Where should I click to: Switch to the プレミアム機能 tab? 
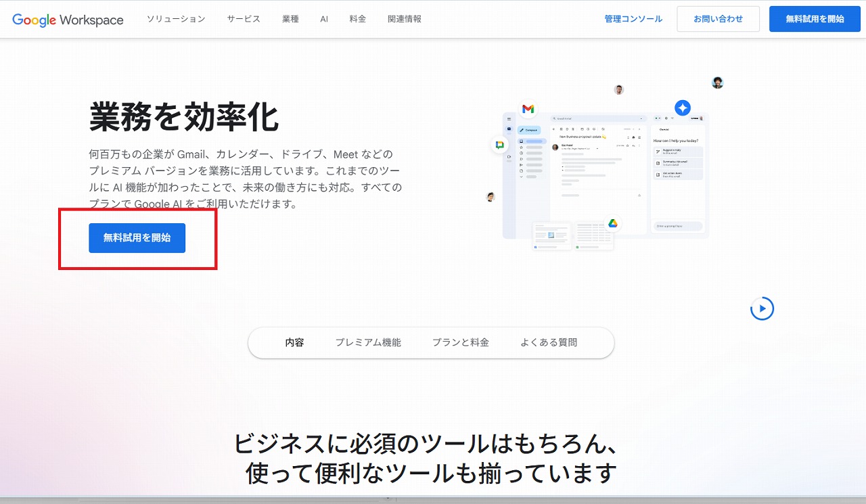pos(368,342)
